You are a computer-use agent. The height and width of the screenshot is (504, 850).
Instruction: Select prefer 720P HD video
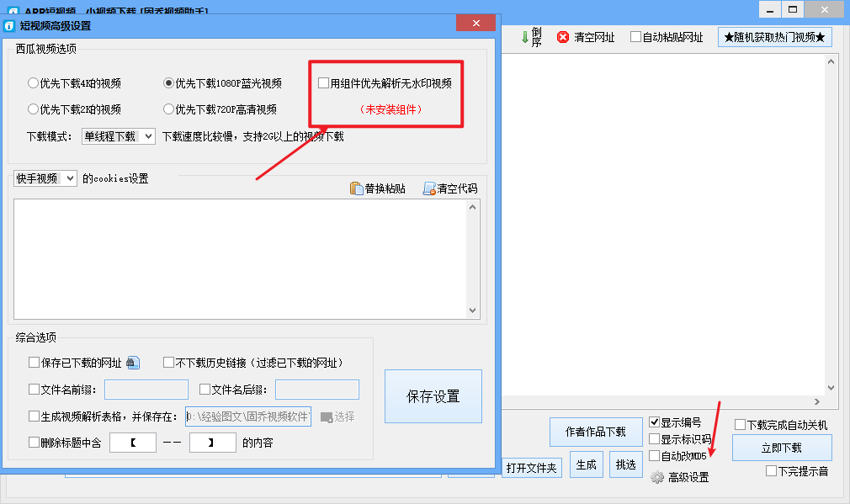(168, 109)
